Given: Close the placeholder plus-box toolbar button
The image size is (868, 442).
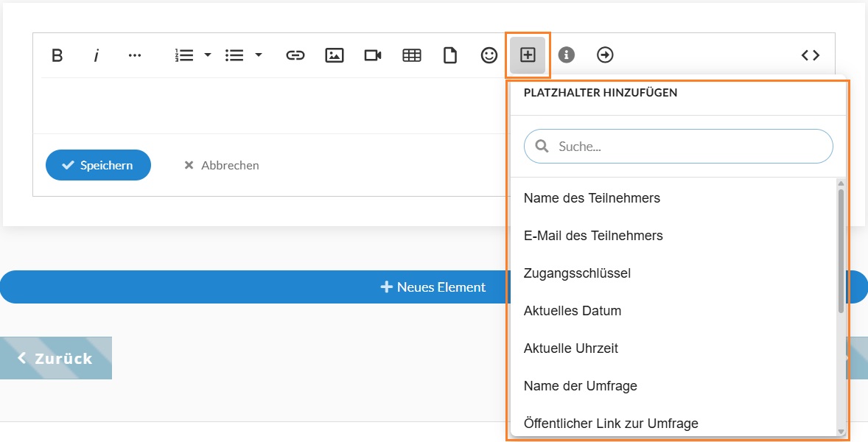Looking at the screenshot, I should (528, 55).
